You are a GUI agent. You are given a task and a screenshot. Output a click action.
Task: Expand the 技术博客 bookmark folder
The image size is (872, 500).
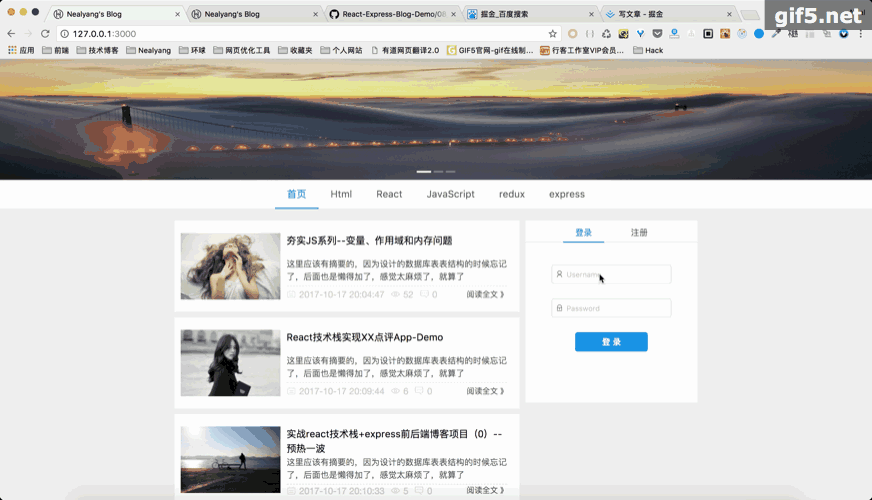pyautogui.click(x=97, y=50)
